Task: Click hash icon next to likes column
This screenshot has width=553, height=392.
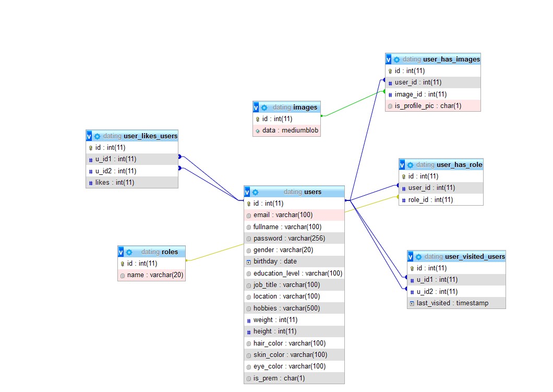Action: pos(91,183)
